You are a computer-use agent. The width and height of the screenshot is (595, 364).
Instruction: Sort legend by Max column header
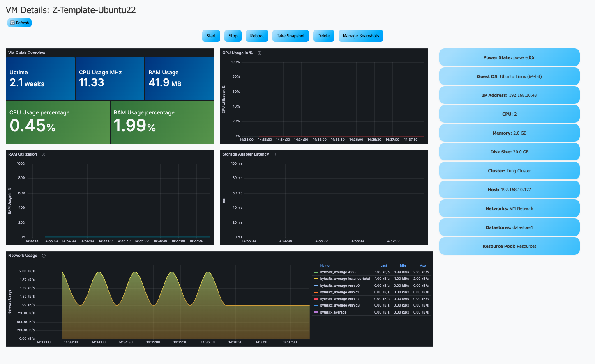(x=422, y=266)
